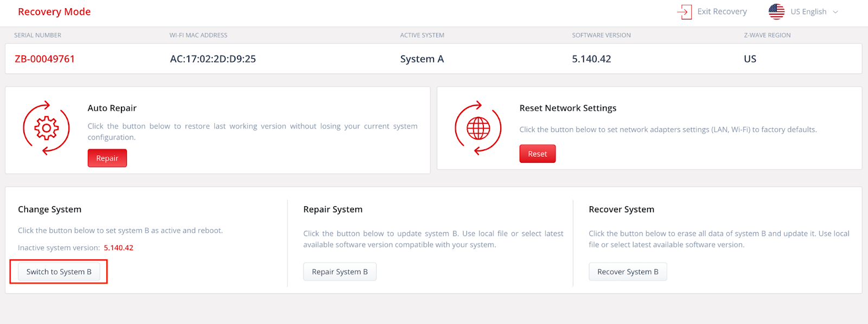Click the Recover System heading

click(621, 209)
